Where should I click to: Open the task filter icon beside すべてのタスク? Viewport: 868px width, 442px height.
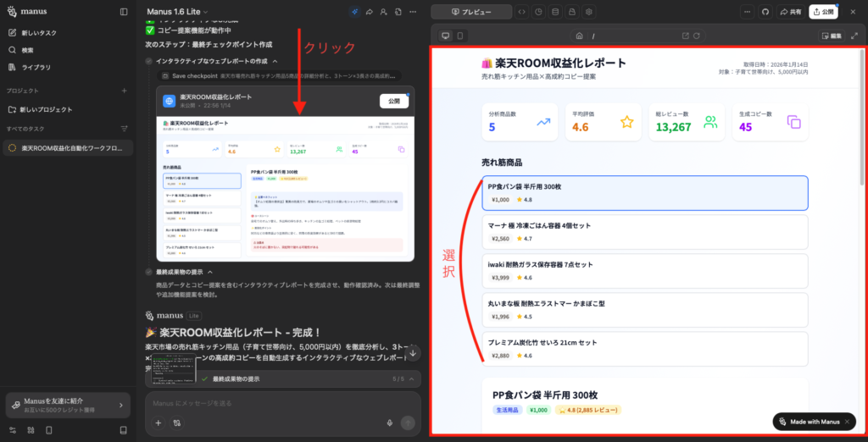(x=124, y=129)
